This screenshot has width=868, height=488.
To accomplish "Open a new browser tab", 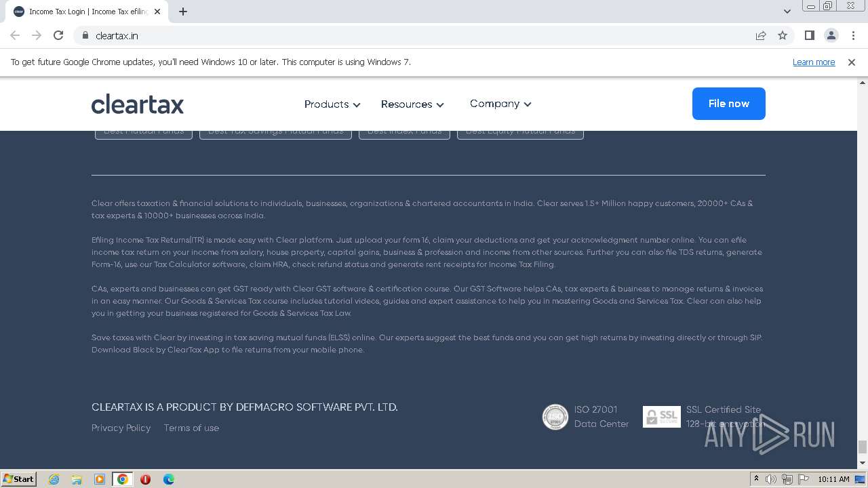I will click(183, 12).
